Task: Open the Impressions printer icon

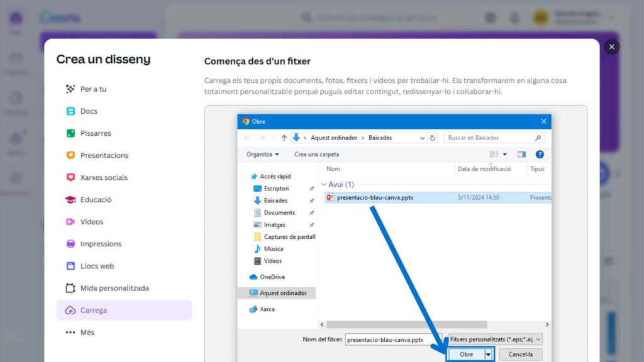Action: click(70, 244)
